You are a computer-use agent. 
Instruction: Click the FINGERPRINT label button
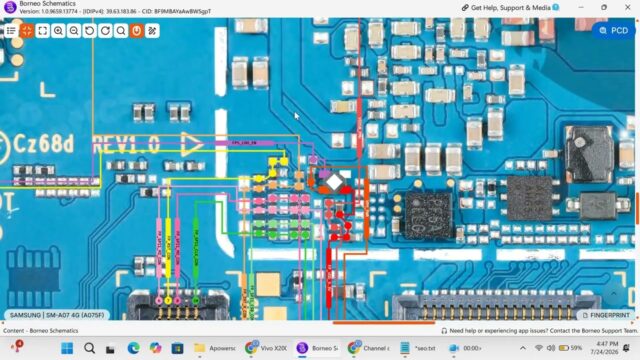click(606, 315)
